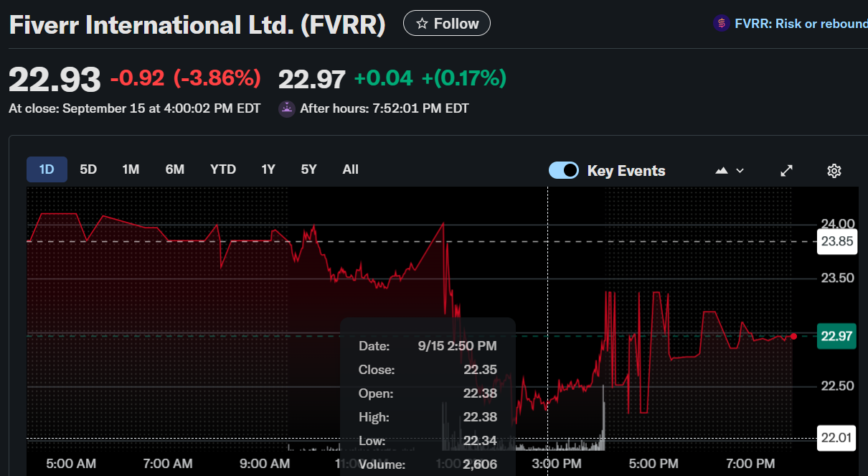Click the 9:00 AM axis label

pos(265,464)
